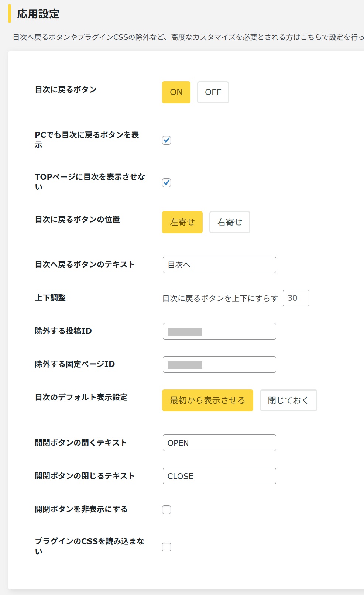
Task: Check プラグインのCSSを読み込まない checkbox
Action: tap(166, 547)
